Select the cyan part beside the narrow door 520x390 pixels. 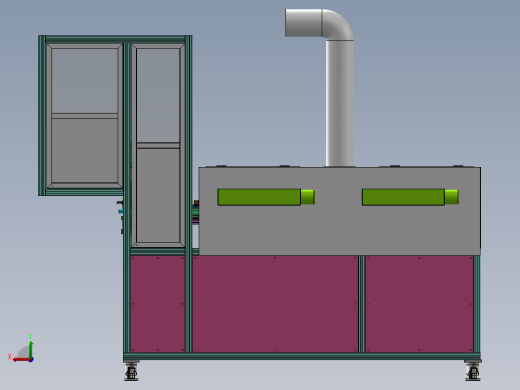[x=121, y=211]
